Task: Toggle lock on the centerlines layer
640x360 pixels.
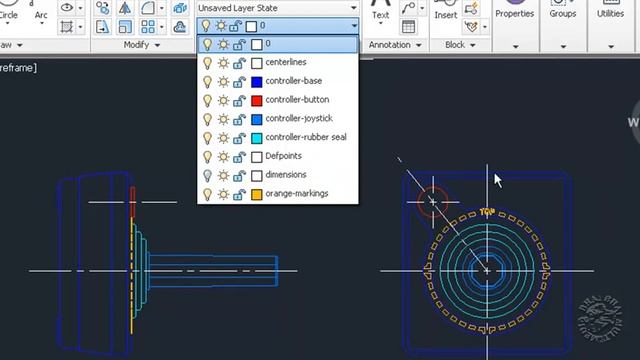Action: click(239, 63)
